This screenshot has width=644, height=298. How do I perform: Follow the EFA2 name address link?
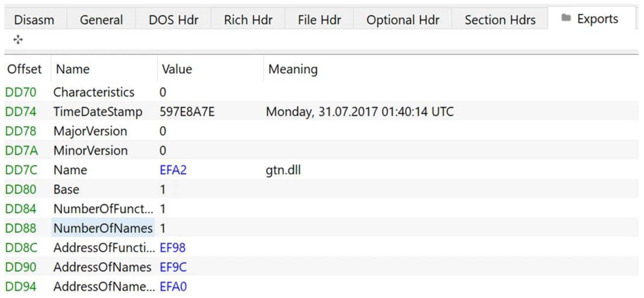coord(173,170)
